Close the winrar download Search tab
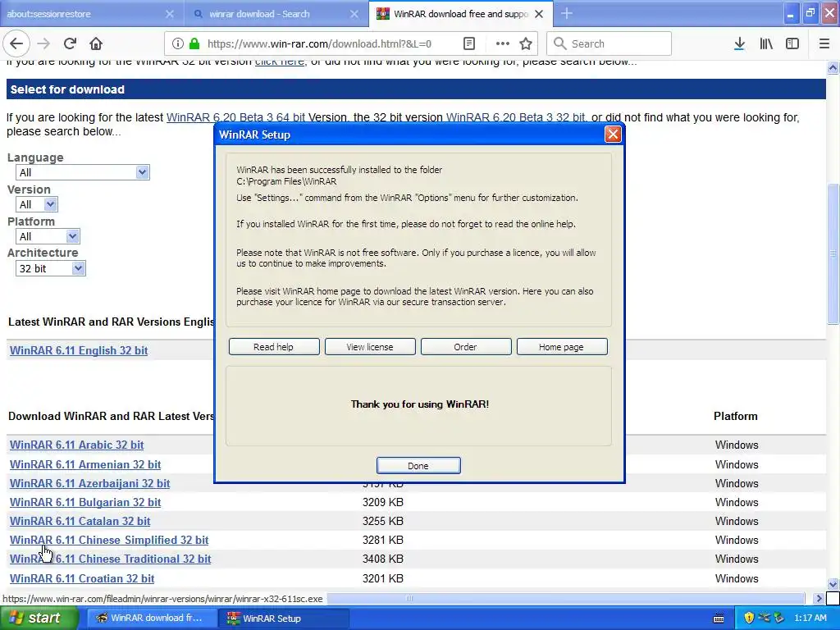The image size is (840, 630). point(354,14)
